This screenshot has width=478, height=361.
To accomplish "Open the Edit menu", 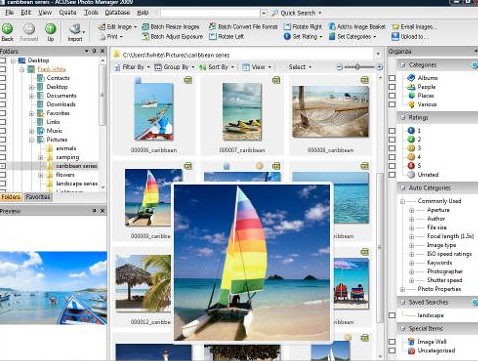I will pyautogui.click(x=26, y=13).
